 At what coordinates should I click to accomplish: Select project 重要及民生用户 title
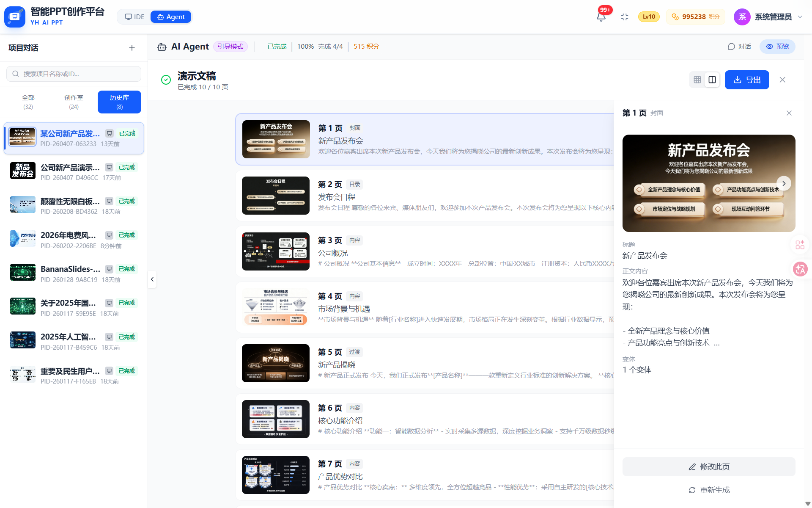(x=70, y=371)
